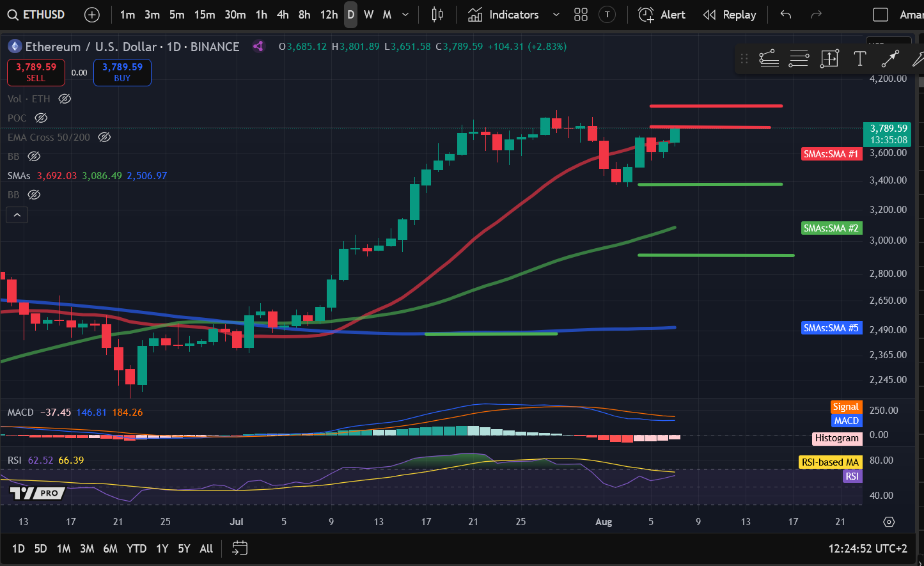Image resolution: width=924 pixels, height=566 pixels.
Task: Select the SMAs indicator legend
Action: tap(19, 175)
